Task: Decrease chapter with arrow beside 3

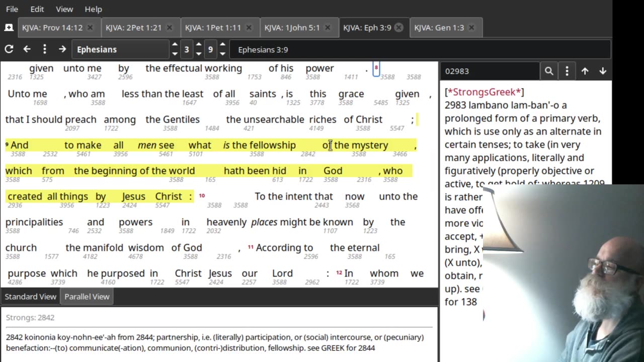Action: point(199,45)
